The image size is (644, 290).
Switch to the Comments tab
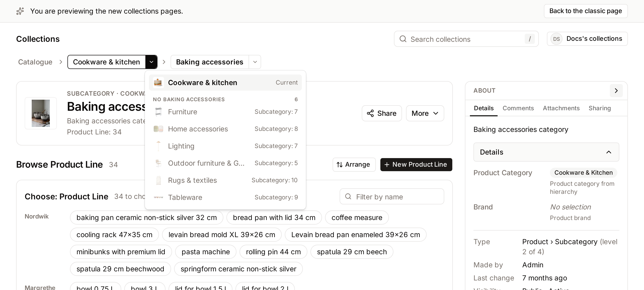[x=518, y=108]
